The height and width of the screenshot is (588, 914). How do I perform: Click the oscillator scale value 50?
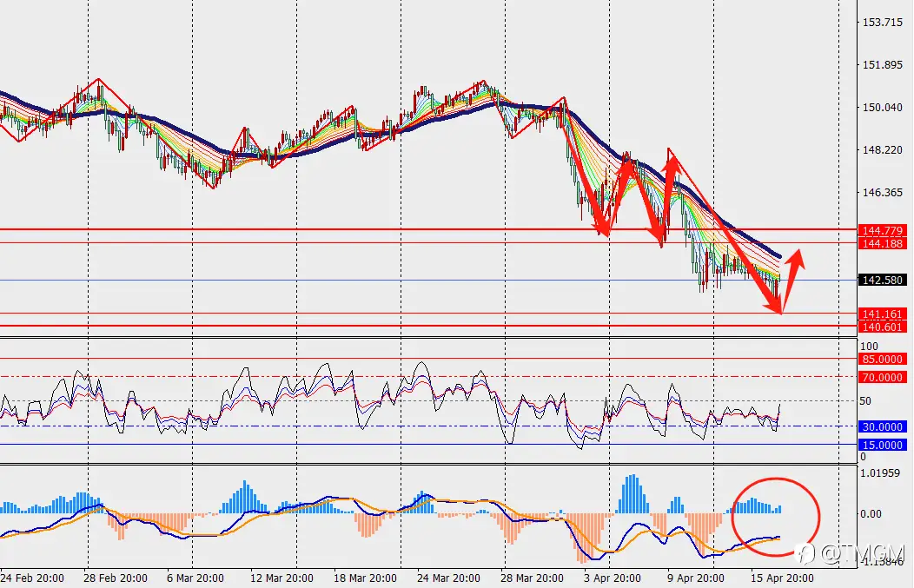[x=865, y=401]
